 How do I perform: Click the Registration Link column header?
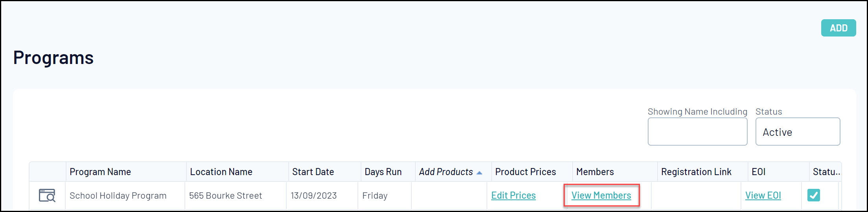coord(696,172)
